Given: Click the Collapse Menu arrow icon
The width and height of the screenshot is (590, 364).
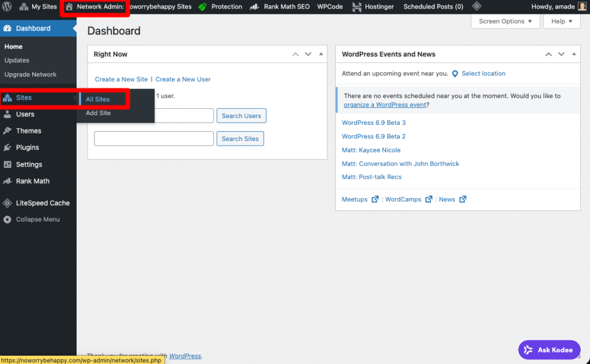Looking at the screenshot, I should tap(7, 219).
